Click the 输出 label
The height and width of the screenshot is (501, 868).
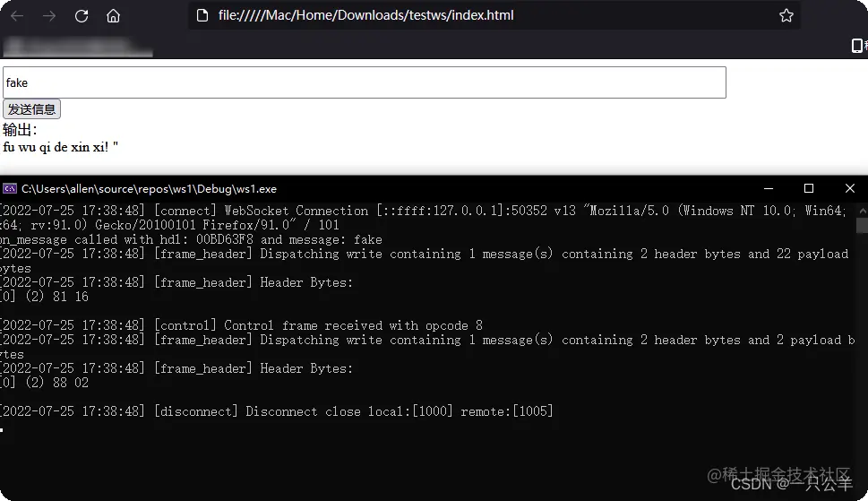(x=20, y=130)
